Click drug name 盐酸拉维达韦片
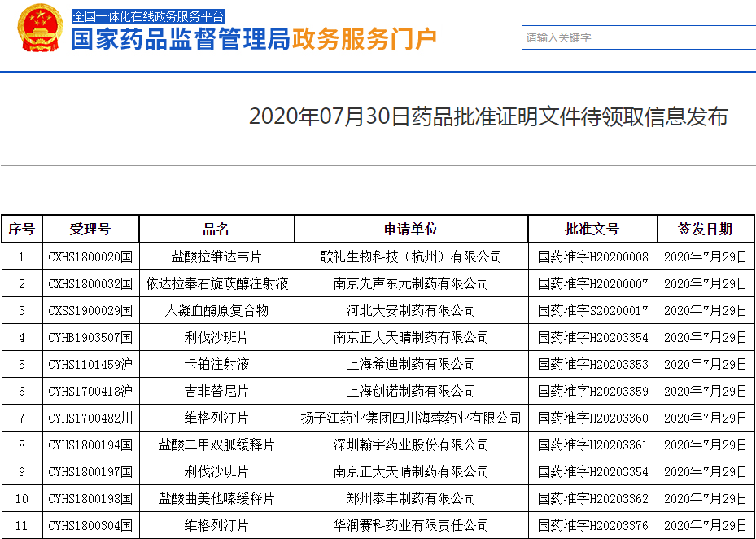 click(216, 256)
